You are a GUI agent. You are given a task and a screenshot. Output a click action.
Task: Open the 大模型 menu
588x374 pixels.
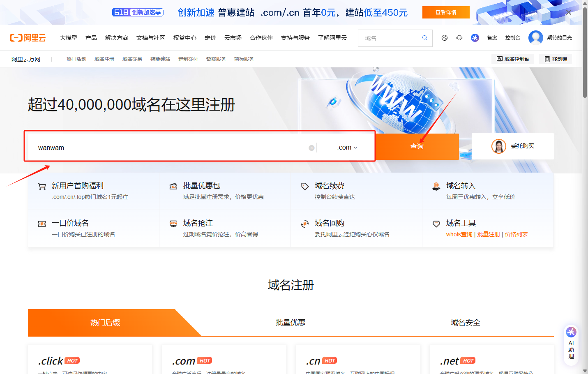pyautogui.click(x=69, y=38)
